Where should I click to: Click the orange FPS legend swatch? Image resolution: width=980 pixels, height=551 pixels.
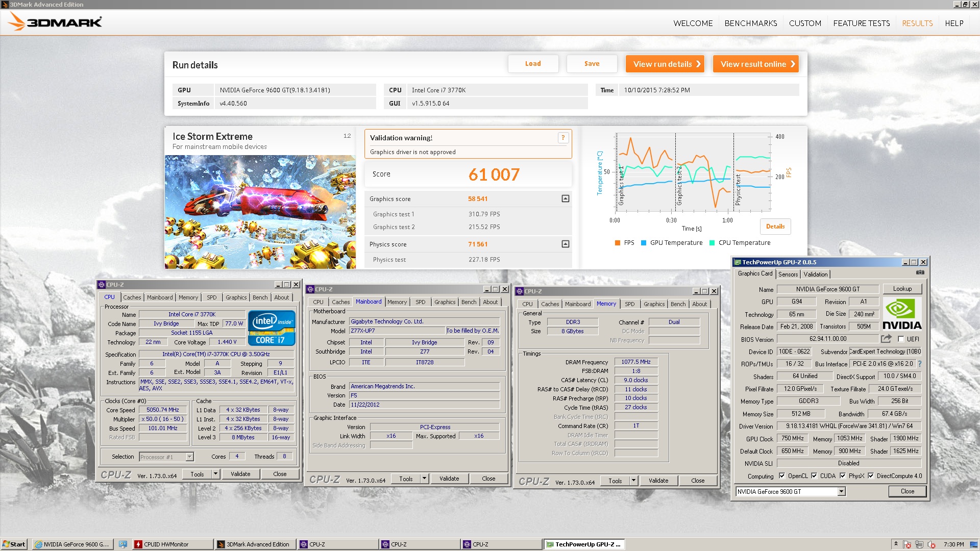[617, 243]
